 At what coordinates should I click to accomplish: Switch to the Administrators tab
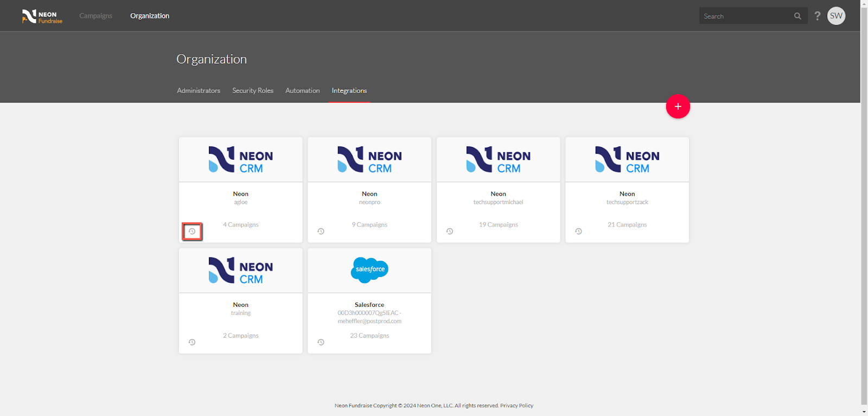coord(199,91)
